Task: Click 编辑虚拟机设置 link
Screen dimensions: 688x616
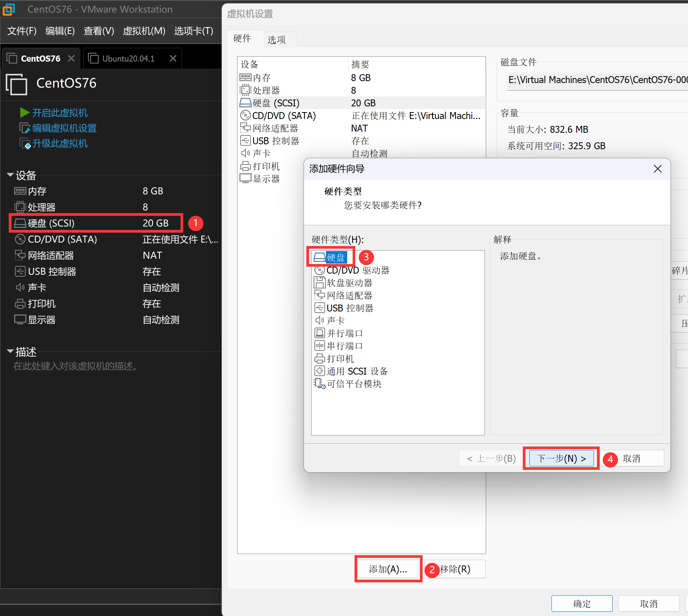Action: (x=64, y=128)
